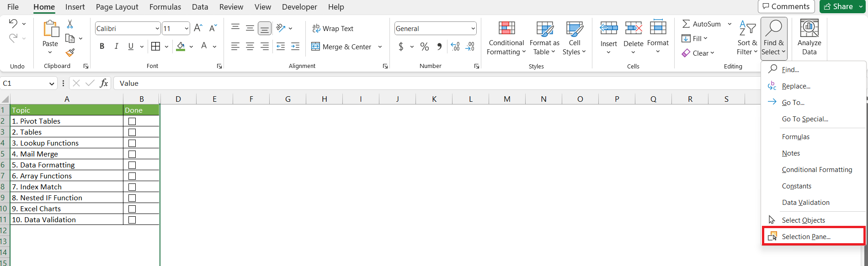This screenshot has height=266, width=868.
Task: Select column header D
Action: point(178,99)
